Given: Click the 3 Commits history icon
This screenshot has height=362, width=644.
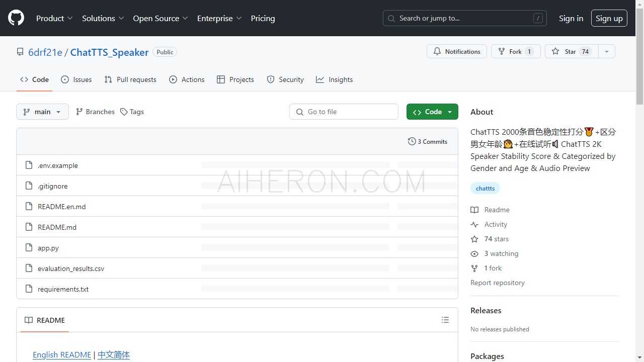Looking at the screenshot, I should point(412,142).
